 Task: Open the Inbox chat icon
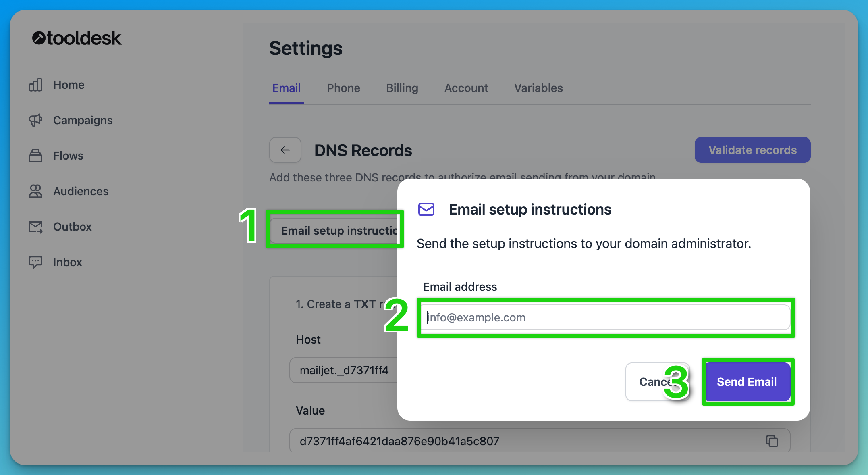[x=35, y=262]
